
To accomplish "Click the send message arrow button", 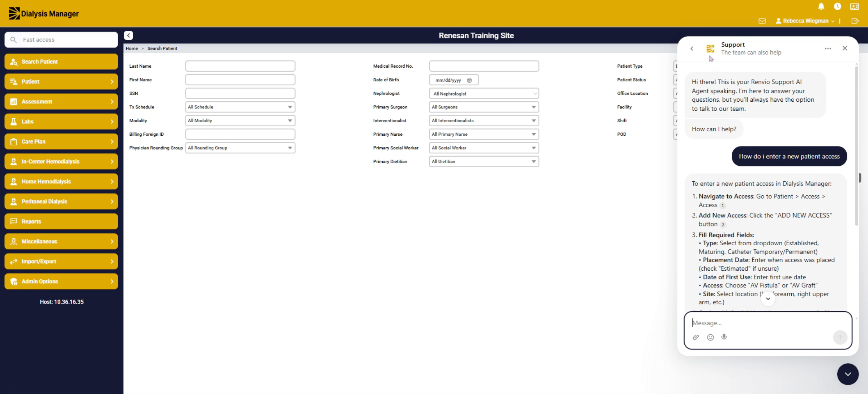I will click(840, 337).
